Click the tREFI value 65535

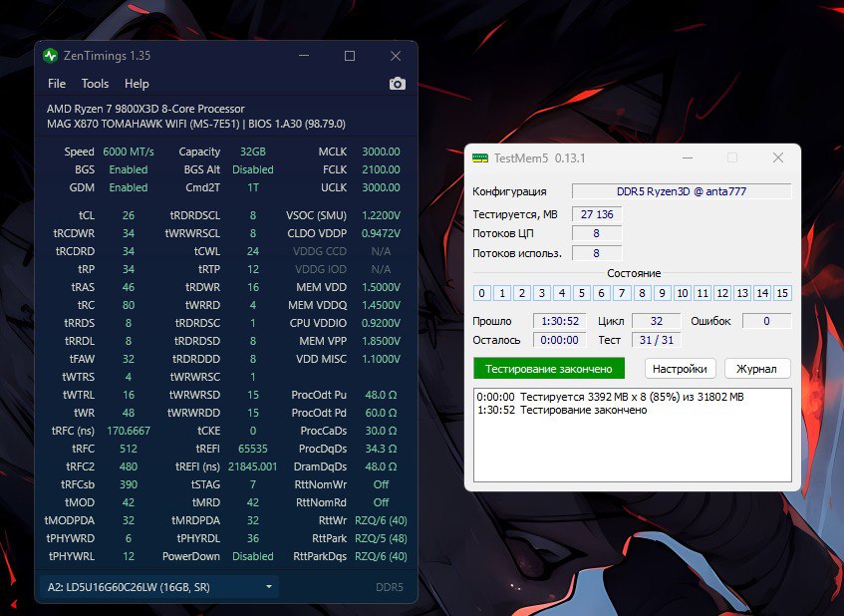coord(253,449)
